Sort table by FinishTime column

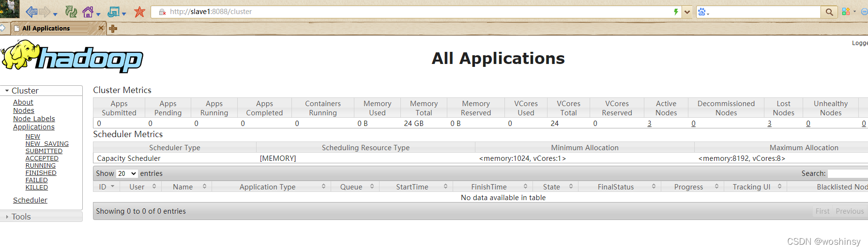(492, 187)
